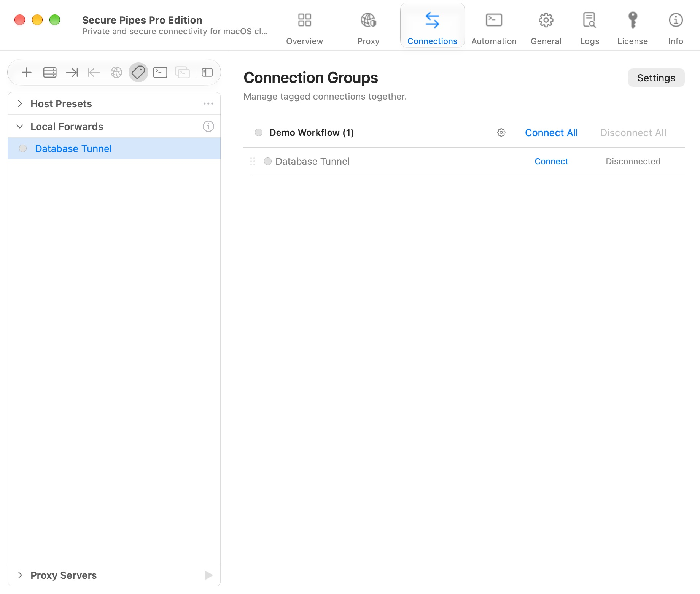Click Connect All for Demo Workflow

pos(551,132)
